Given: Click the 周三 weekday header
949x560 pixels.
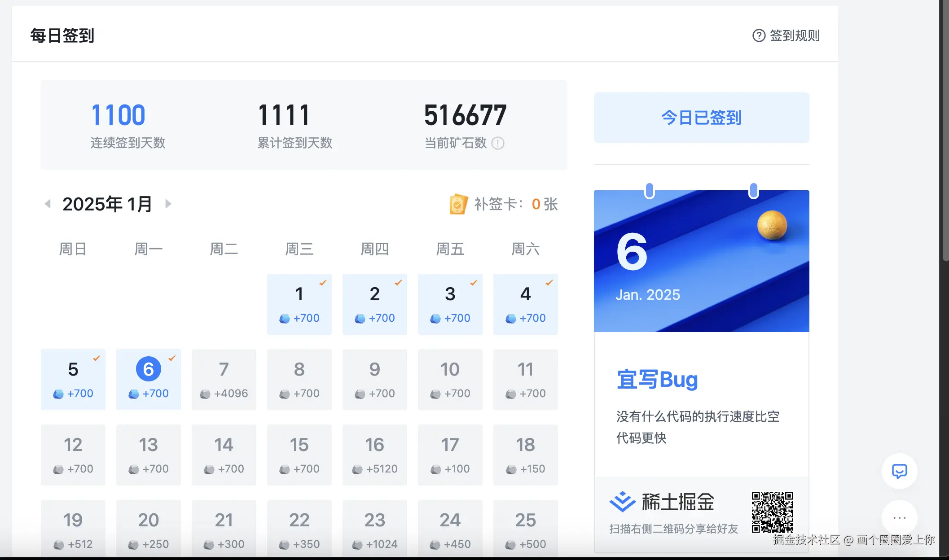Looking at the screenshot, I should 299,249.
